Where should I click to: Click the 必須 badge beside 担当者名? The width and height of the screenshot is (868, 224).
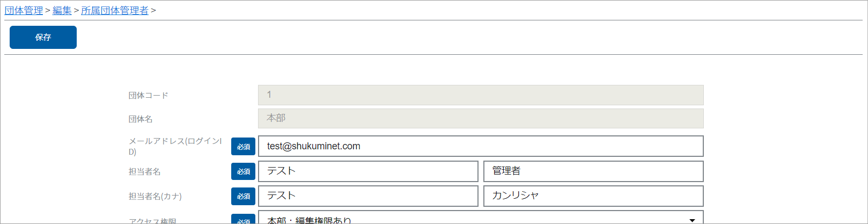click(243, 171)
